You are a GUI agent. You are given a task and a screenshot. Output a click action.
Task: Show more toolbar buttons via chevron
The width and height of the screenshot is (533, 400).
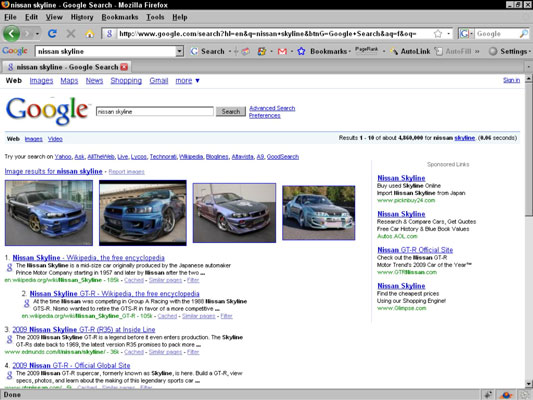[x=477, y=51]
